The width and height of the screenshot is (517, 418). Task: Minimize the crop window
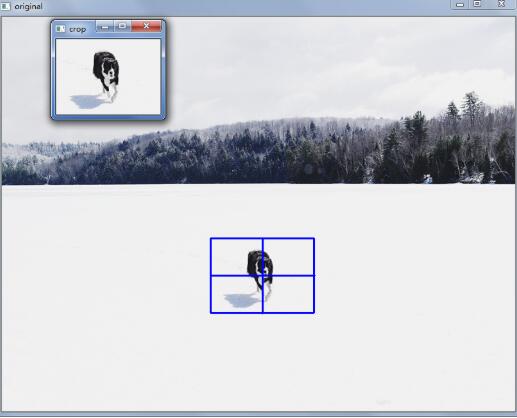(x=105, y=26)
